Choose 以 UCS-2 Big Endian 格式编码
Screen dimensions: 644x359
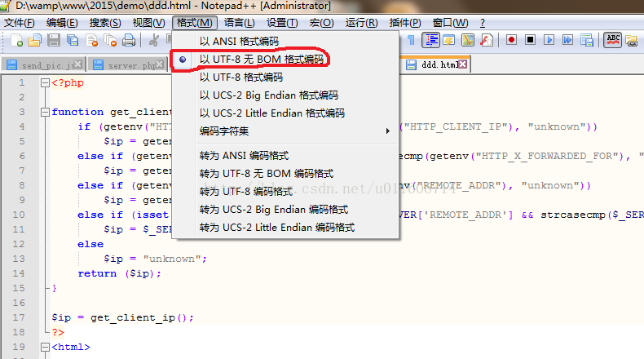click(285, 95)
